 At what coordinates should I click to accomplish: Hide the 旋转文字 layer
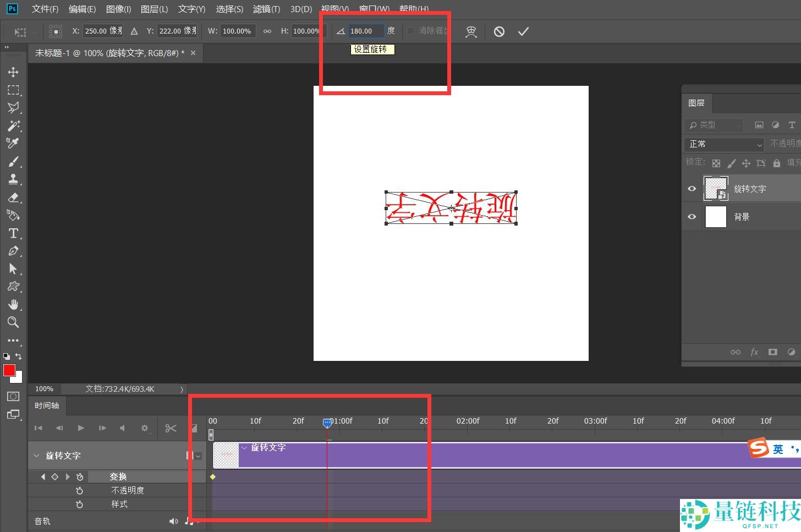[692, 189]
